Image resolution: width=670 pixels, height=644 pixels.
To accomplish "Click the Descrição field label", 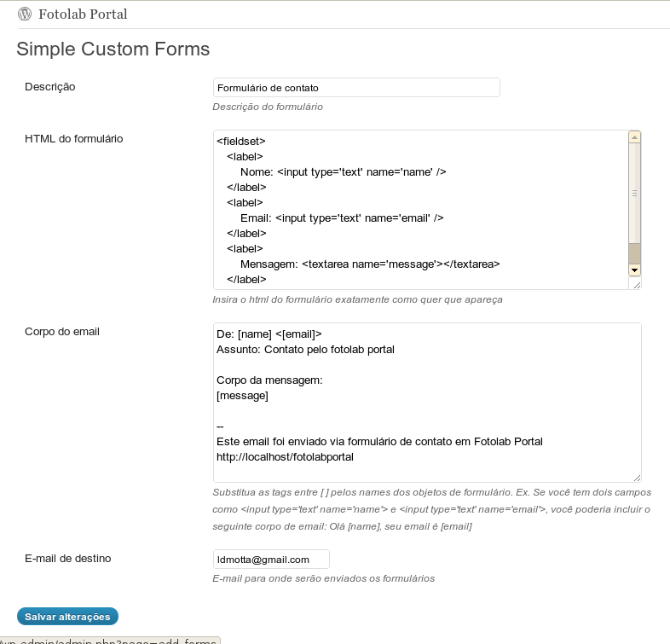I will tap(50, 87).
